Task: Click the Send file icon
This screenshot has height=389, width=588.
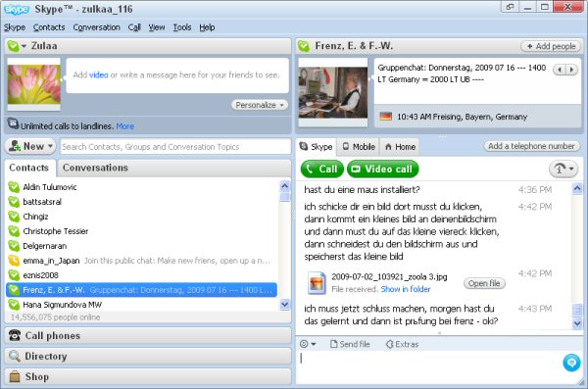Action: coord(334,344)
